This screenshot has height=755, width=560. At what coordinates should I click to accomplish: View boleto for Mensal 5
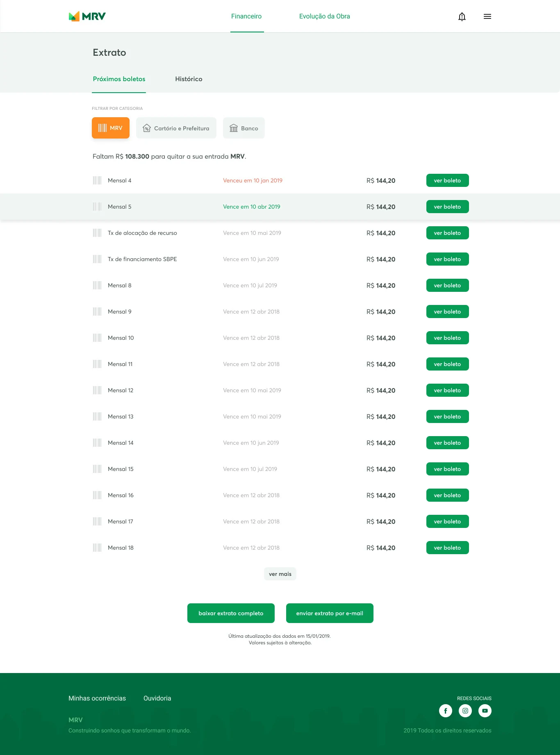pos(447,207)
